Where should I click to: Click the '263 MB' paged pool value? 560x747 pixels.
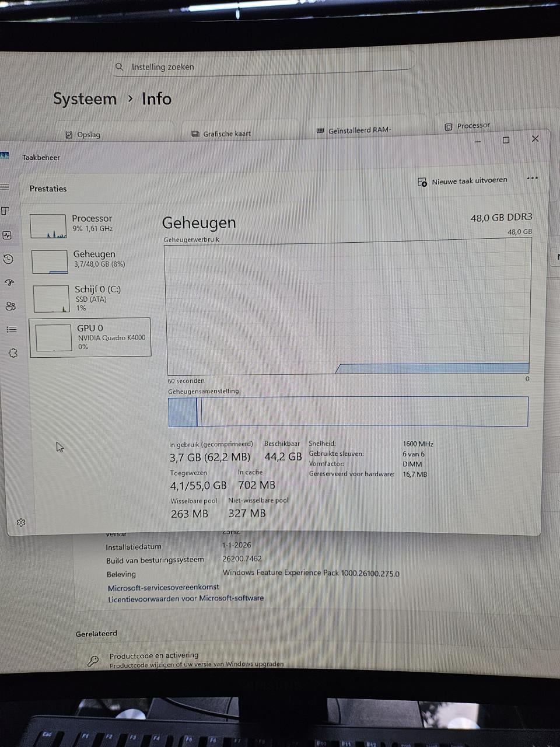(x=190, y=514)
